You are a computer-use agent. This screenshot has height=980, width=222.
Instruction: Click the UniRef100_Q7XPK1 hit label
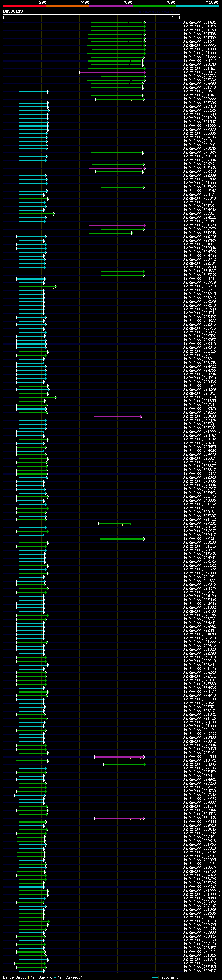tap(199, 164)
